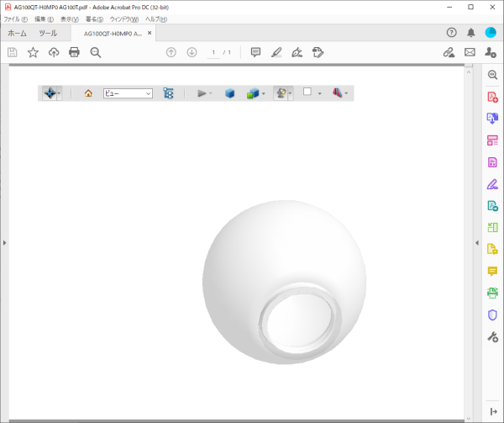Screen dimensions: 504x423
Task: Open the ファイル menu
Action: (x=16, y=19)
